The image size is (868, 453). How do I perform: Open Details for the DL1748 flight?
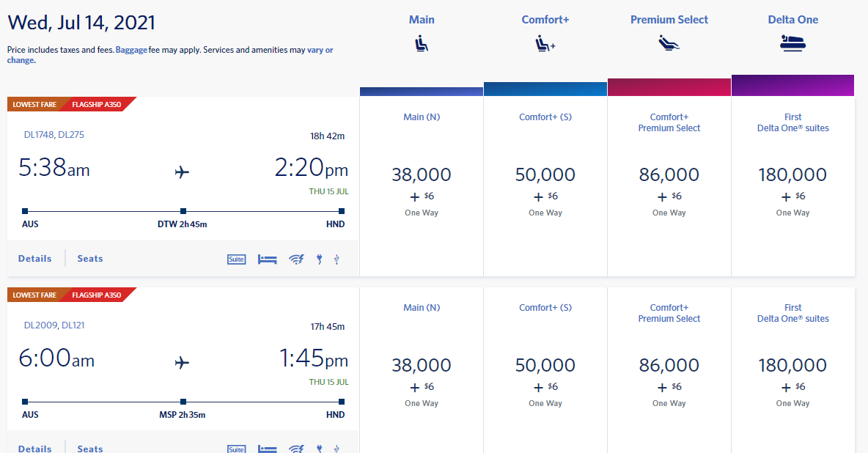click(35, 259)
